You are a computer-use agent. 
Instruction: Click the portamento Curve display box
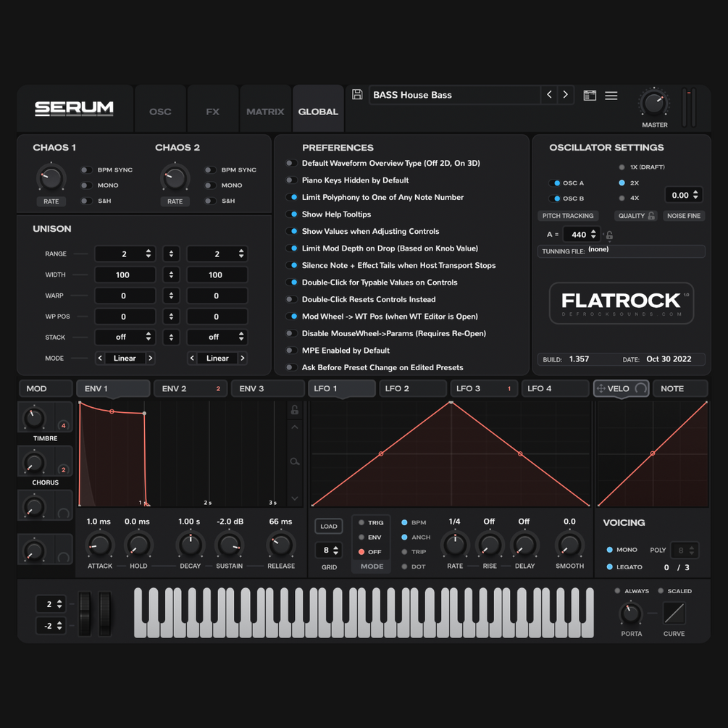click(674, 613)
